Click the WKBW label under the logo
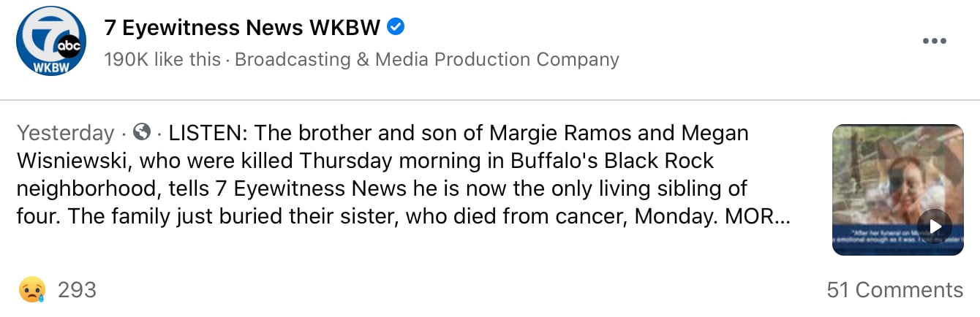This screenshot has width=980, height=317. click(48, 69)
